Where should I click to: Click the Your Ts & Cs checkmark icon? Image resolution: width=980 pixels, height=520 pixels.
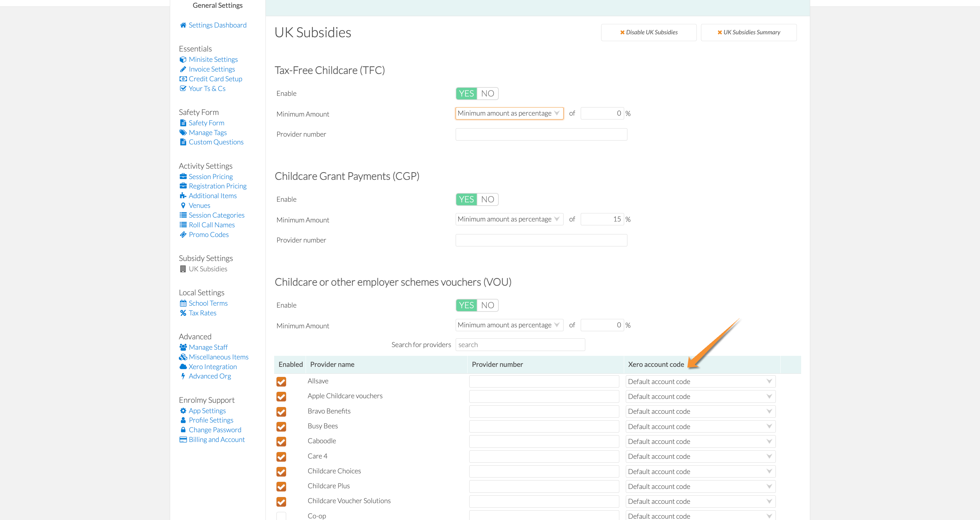(x=183, y=89)
